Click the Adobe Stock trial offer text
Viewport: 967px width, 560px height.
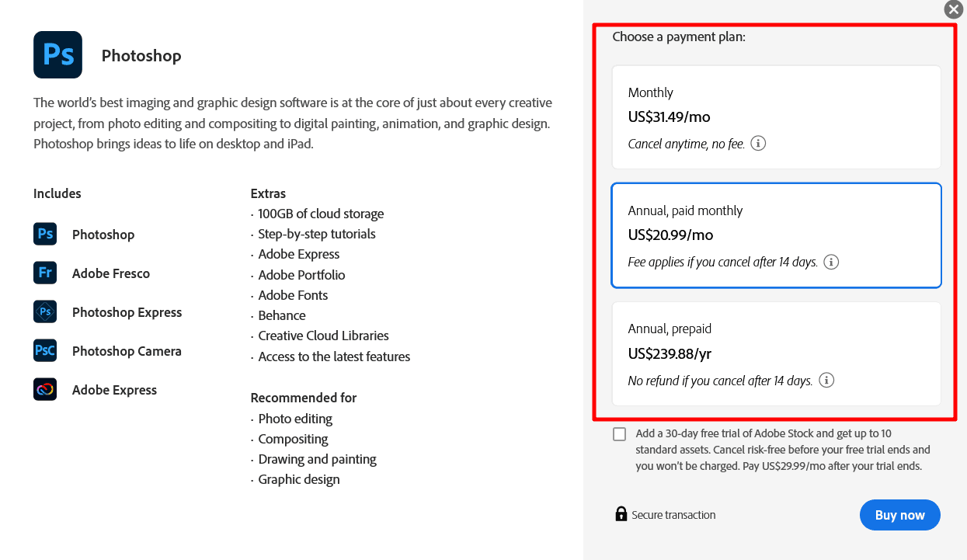point(782,450)
